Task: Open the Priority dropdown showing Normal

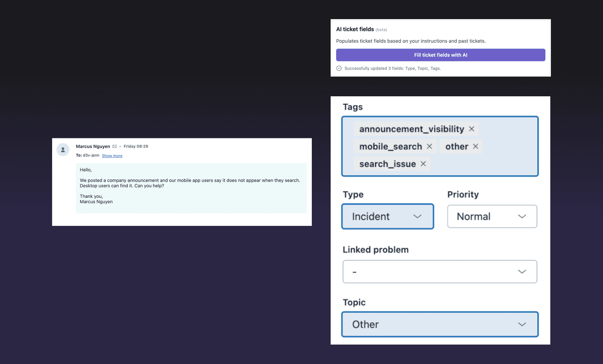Action: coord(492,216)
